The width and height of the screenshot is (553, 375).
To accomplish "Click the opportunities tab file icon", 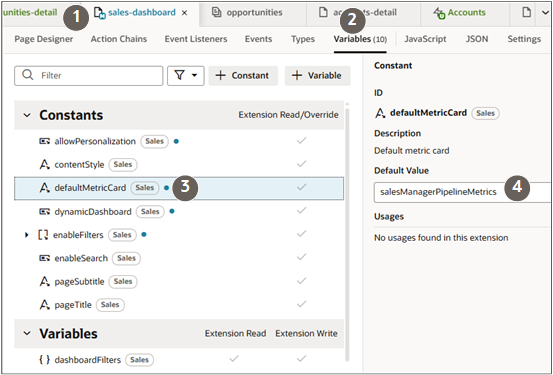I will click(217, 13).
